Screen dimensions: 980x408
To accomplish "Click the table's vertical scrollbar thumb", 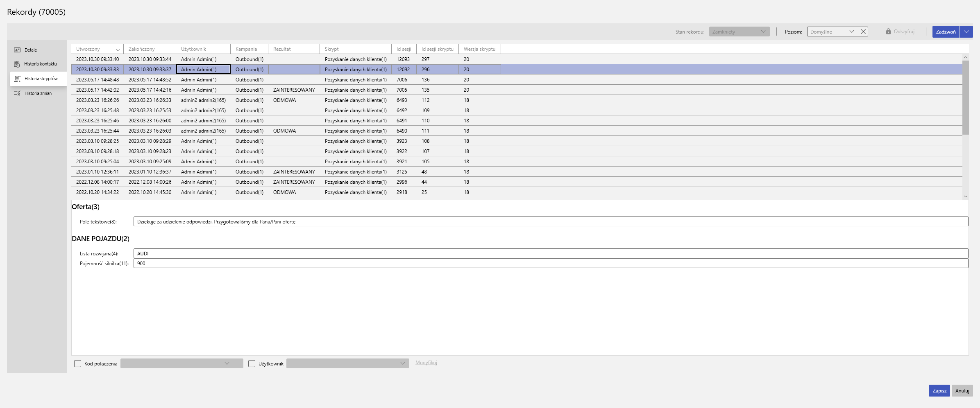I will pyautogui.click(x=965, y=97).
